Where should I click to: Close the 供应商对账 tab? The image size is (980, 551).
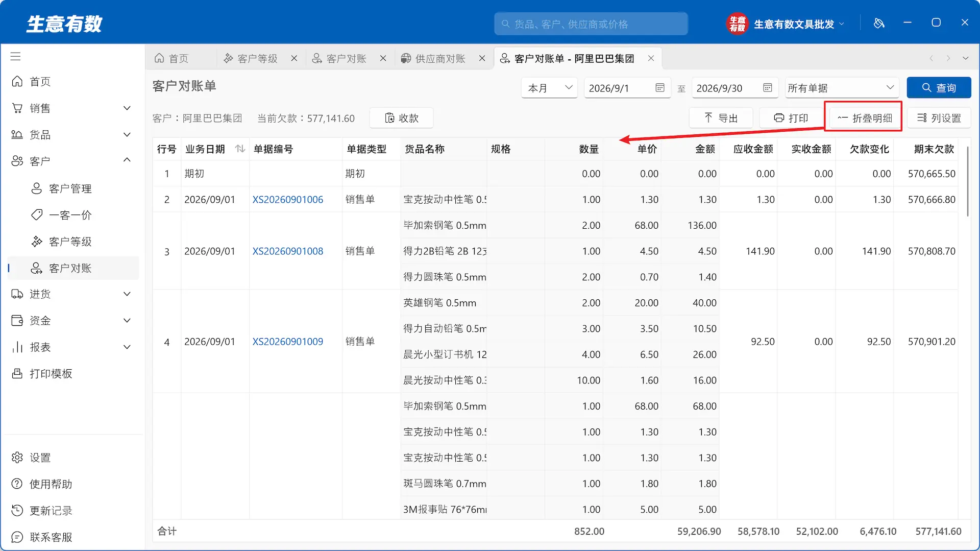(482, 58)
